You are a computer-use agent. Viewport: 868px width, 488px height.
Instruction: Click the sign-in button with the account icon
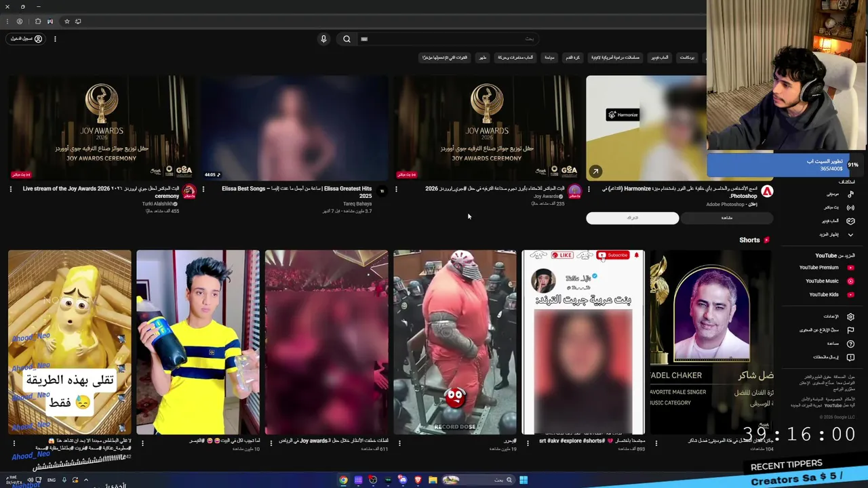[26, 39]
